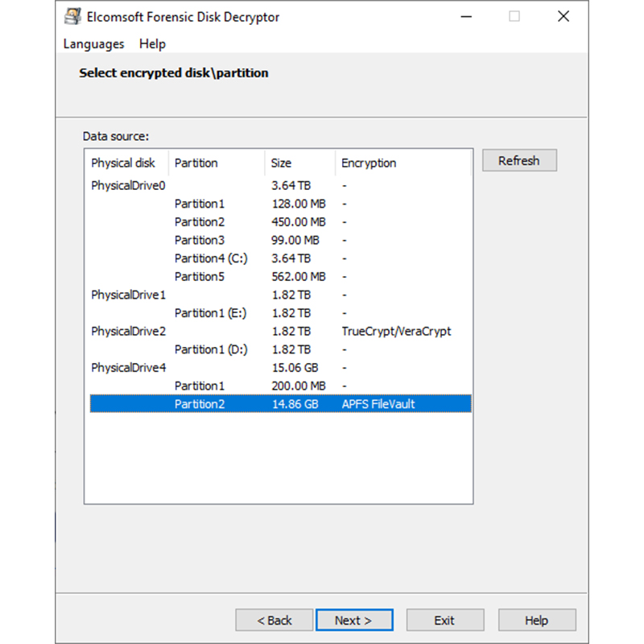Click the Partition column header
The height and width of the screenshot is (644, 644).
pos(217,163)
